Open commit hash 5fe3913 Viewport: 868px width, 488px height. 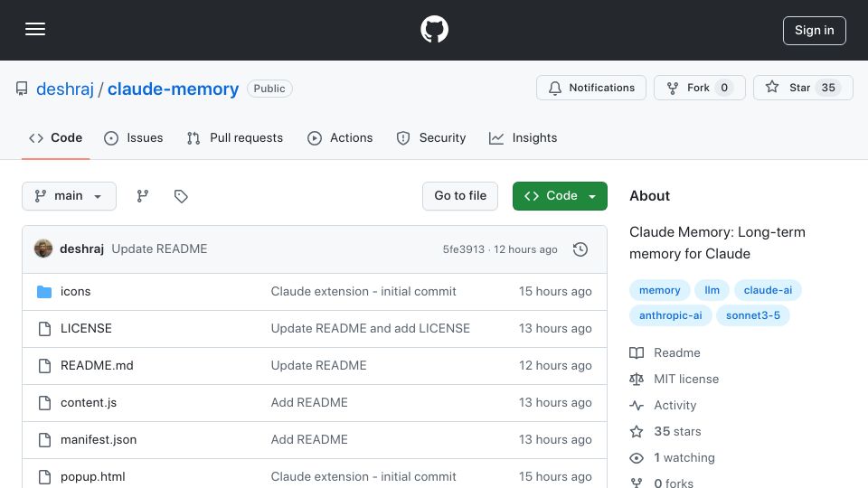click(463, 249)
